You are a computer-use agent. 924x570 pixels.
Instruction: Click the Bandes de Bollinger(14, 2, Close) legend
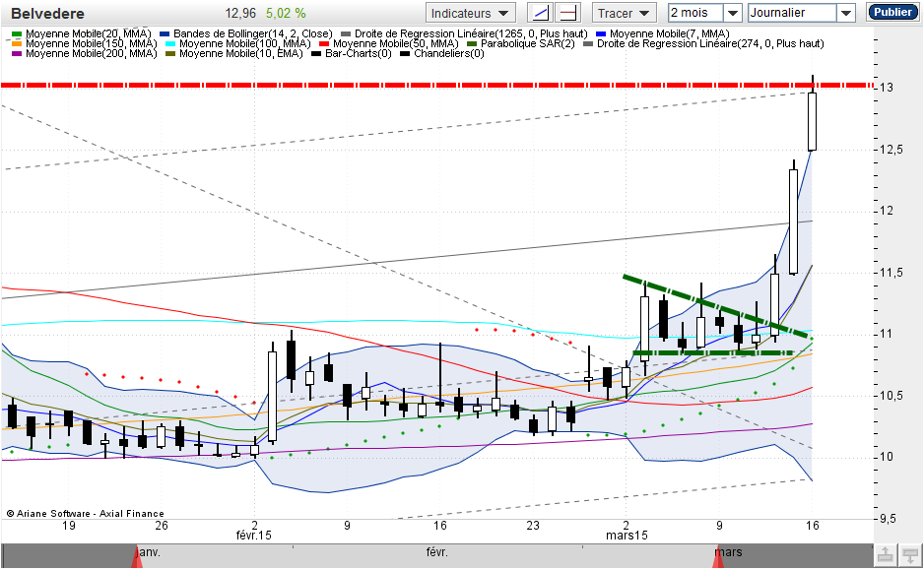[x=246, y=34]
